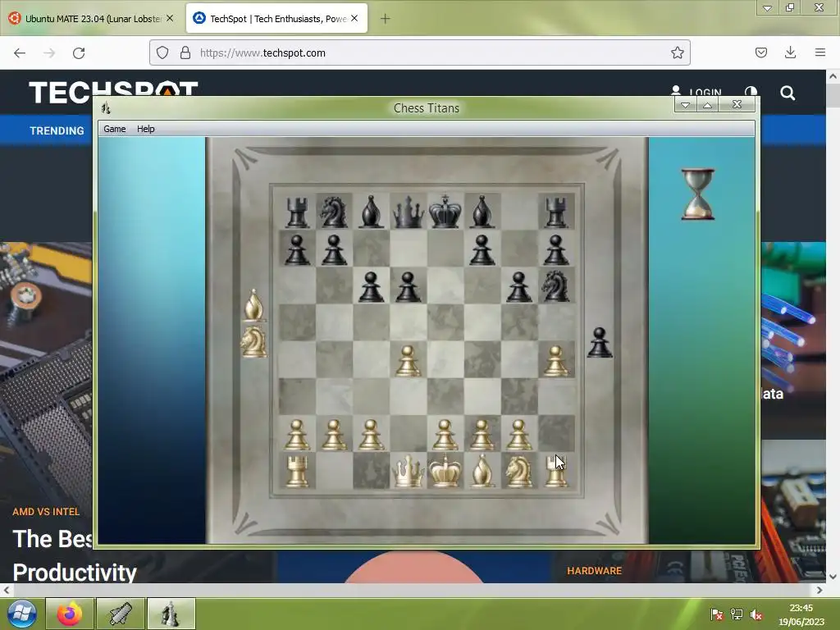Open the Game menu in Chess Titans
840x630 pixels.
tap(115, 129)
